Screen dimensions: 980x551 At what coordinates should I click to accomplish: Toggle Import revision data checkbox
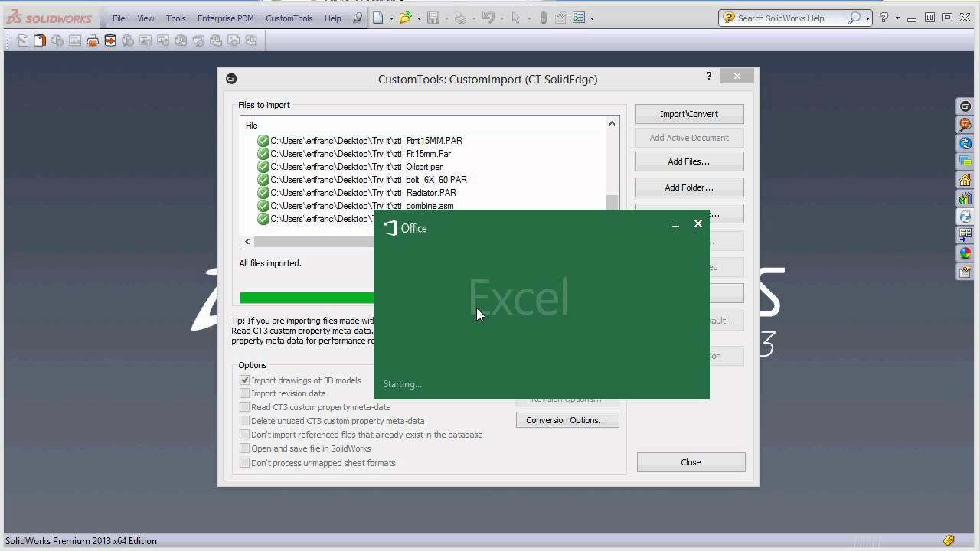245,393
